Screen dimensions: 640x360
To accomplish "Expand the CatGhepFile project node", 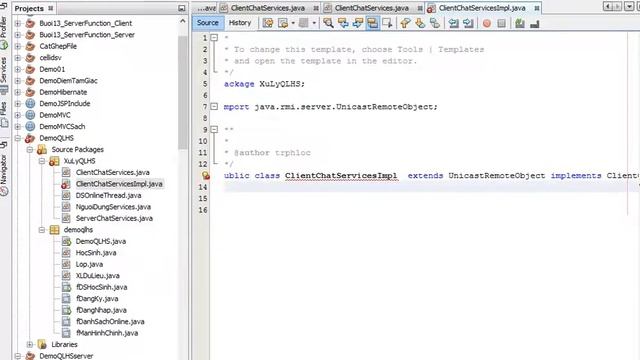I will [x=18, y=46].
